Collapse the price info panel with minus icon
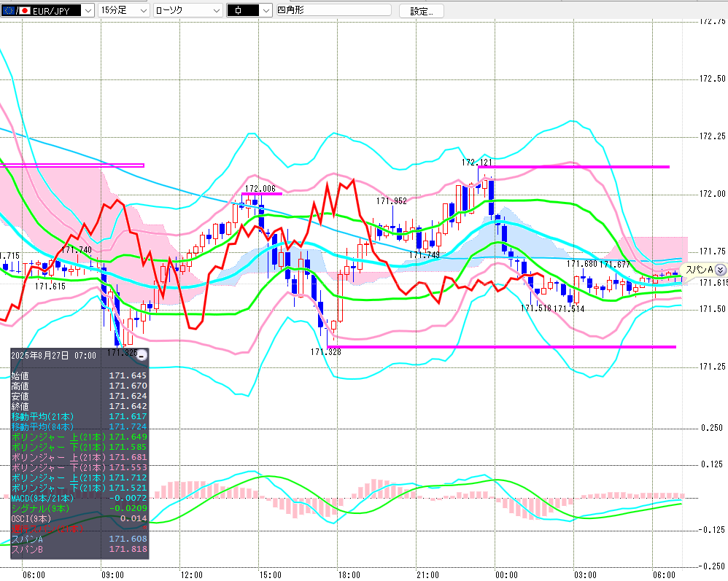This screenshot has width=728, height=581. tap(142, 356)
